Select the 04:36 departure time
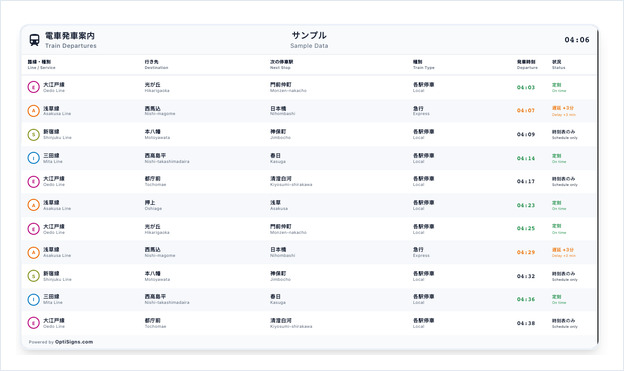The image size is (624, 371). pos(526,299)
